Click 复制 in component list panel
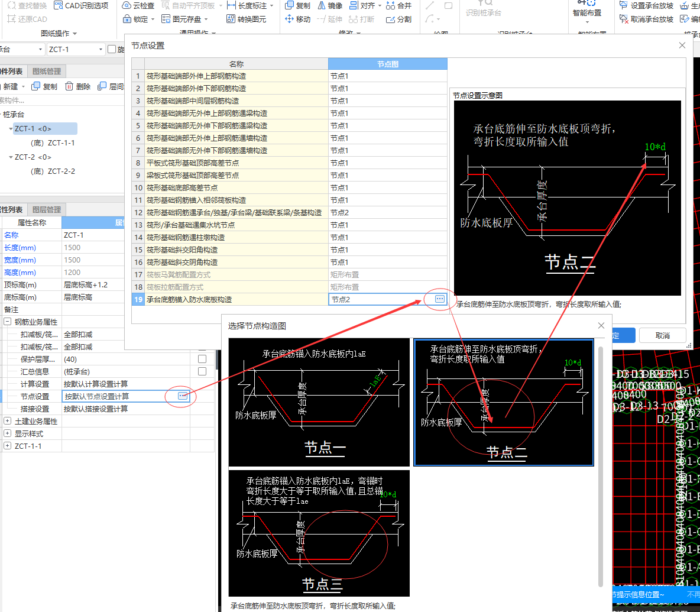The image size is (700, 612). (45, 86)
